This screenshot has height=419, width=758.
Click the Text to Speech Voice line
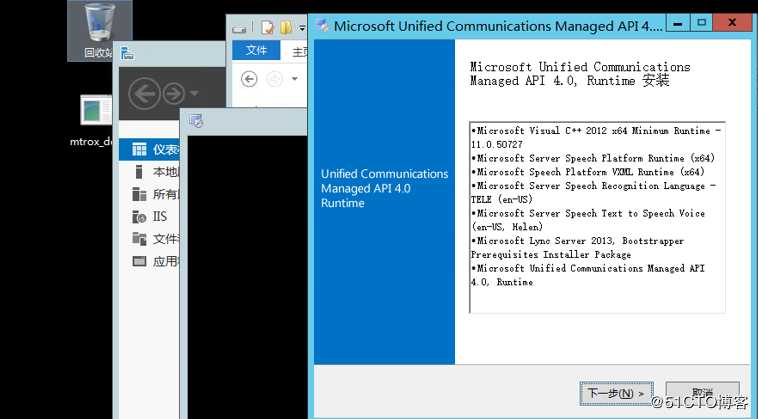tap(588, 220)
